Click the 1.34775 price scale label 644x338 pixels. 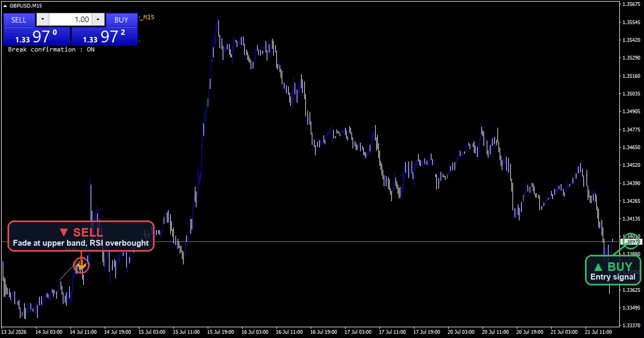(x=632, y=129)
